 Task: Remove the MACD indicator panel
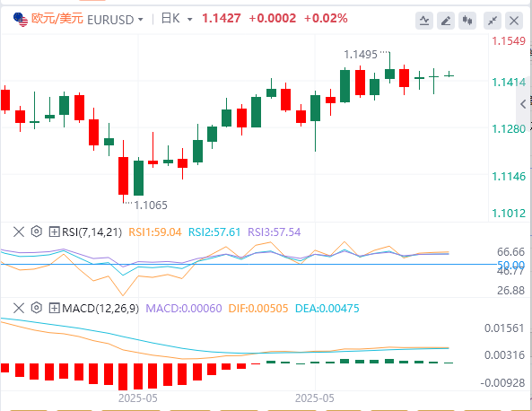pyautogui.click(x=19, y=309)
